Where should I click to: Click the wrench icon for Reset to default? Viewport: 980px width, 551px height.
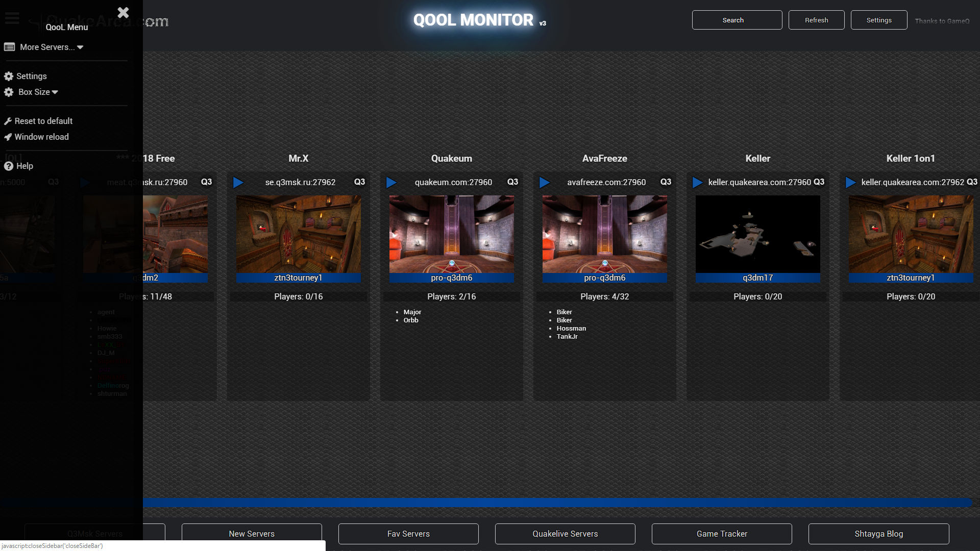click(x=8, y=121)
